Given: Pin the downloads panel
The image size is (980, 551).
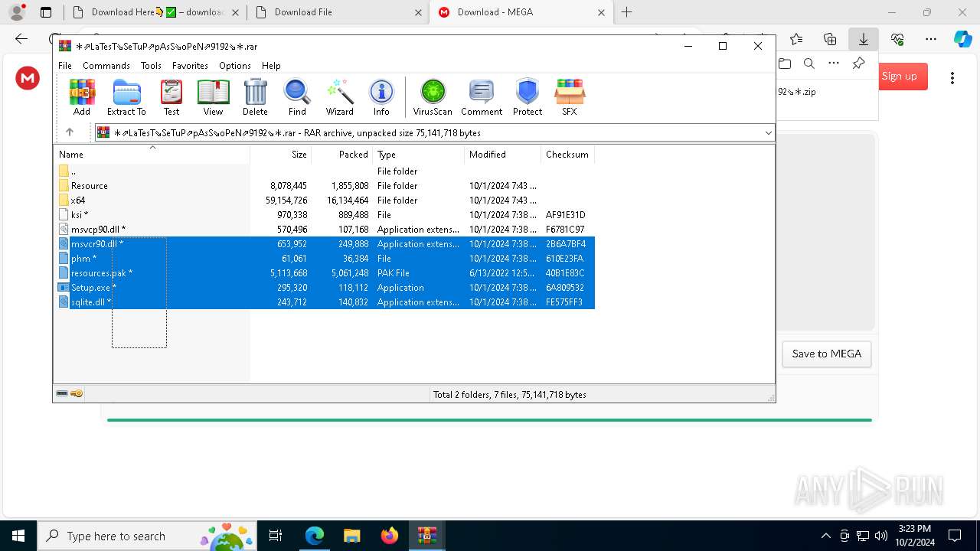Looking at the screenshot, I should 858,64.
